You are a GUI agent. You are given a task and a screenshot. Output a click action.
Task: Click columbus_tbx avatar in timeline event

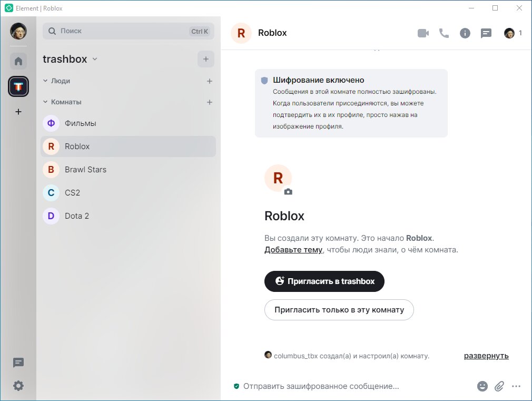pyautogui.click(x=268, y=355)
